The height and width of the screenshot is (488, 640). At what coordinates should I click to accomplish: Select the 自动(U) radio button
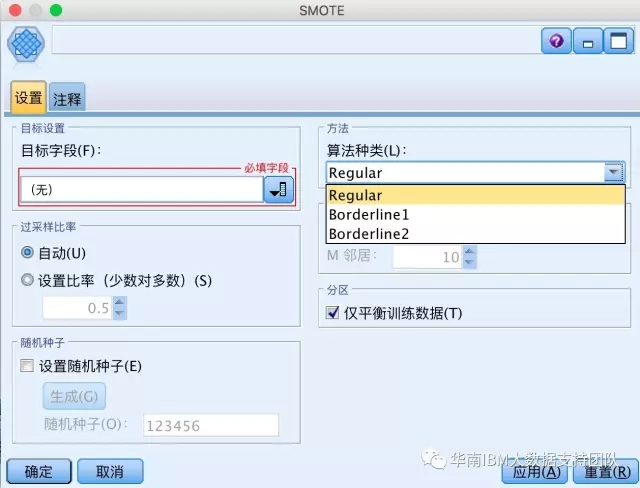point(27,253)
